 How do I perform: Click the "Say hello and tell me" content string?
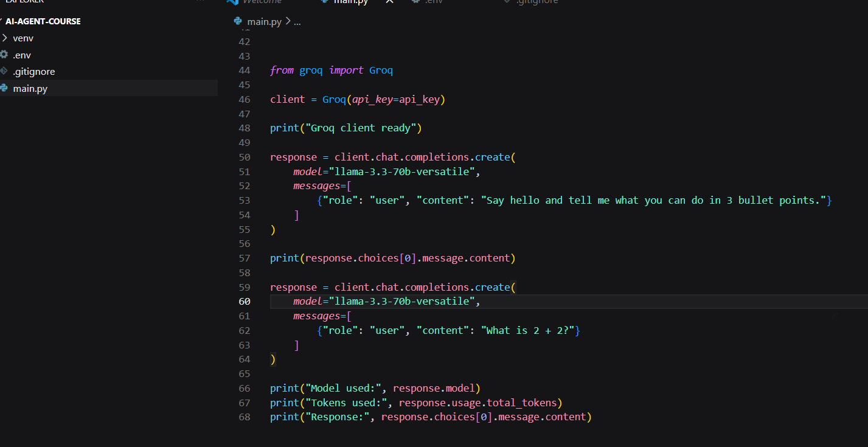pyautogui.click(x=653, y=200)
